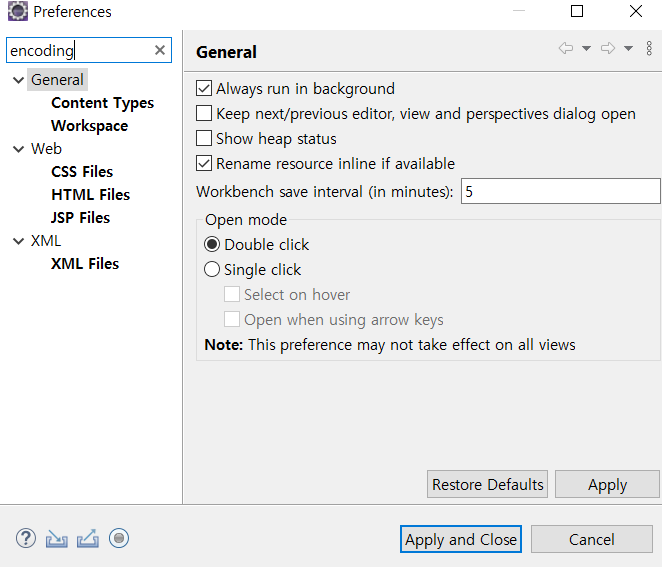Open Workspace preference page

[90, 126]
